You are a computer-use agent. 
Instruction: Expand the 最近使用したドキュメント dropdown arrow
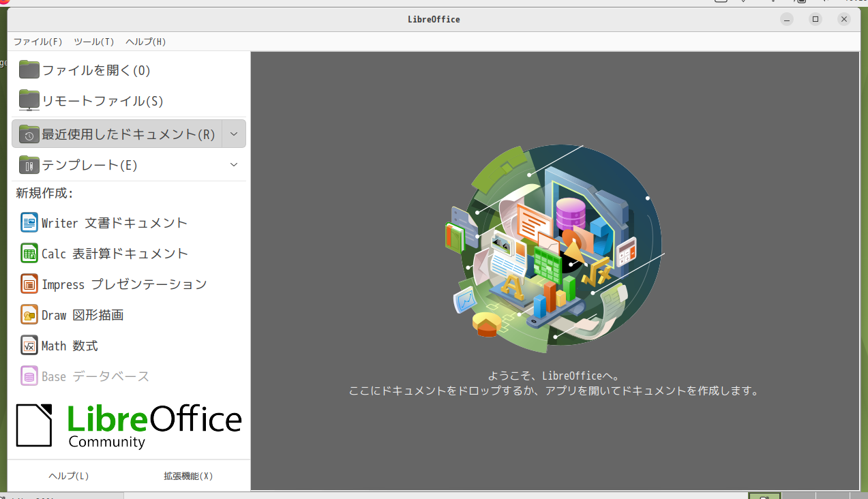click(x=234, y=134)
